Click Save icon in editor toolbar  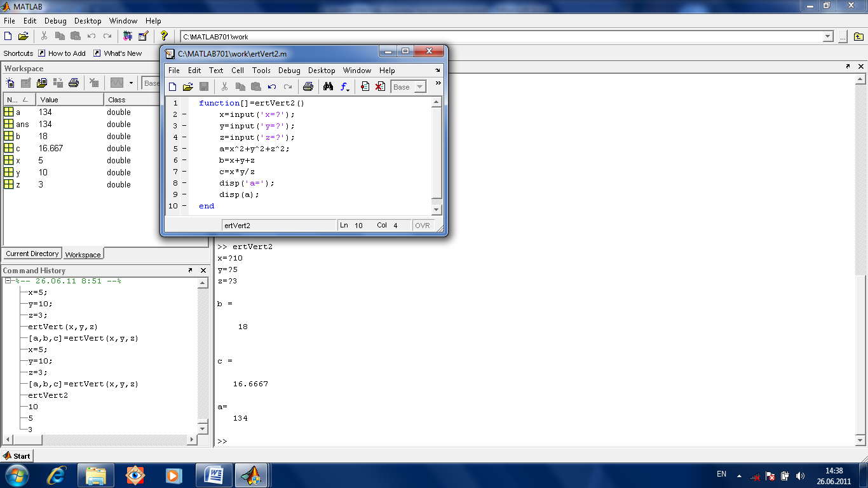tap(204, 87)
